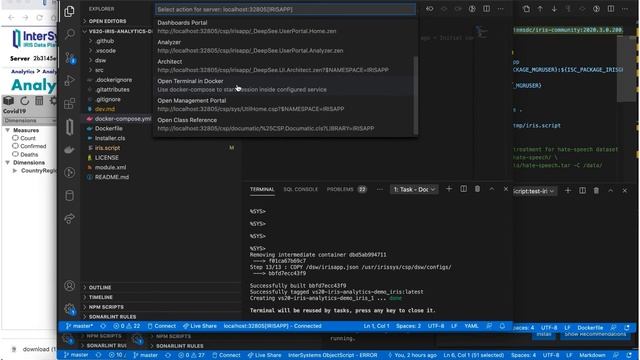
Task: Expand the dsw folder
Action: (100, 60)
